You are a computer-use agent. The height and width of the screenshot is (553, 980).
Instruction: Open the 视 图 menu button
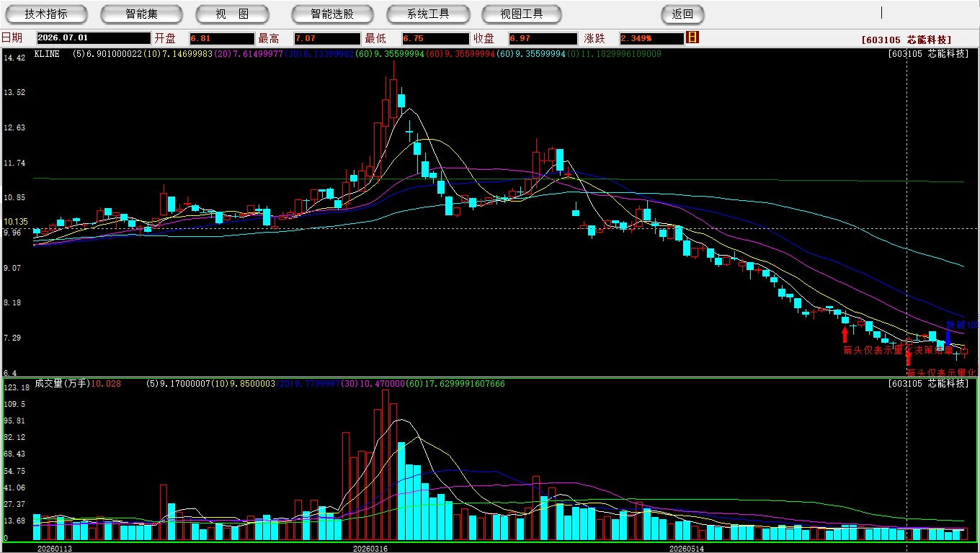tap(232, 14)
